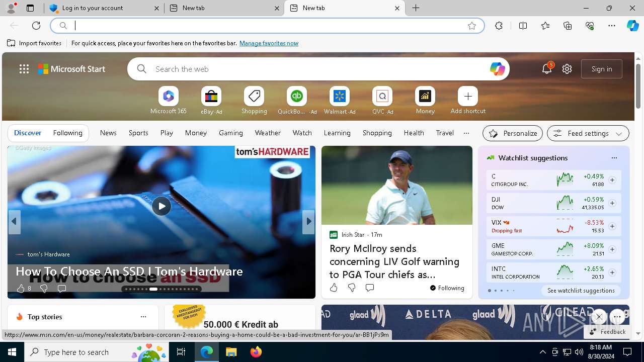644x362 pixels.
Task: Open Microsoft Start page settings gear
Action: pos(567,69)
